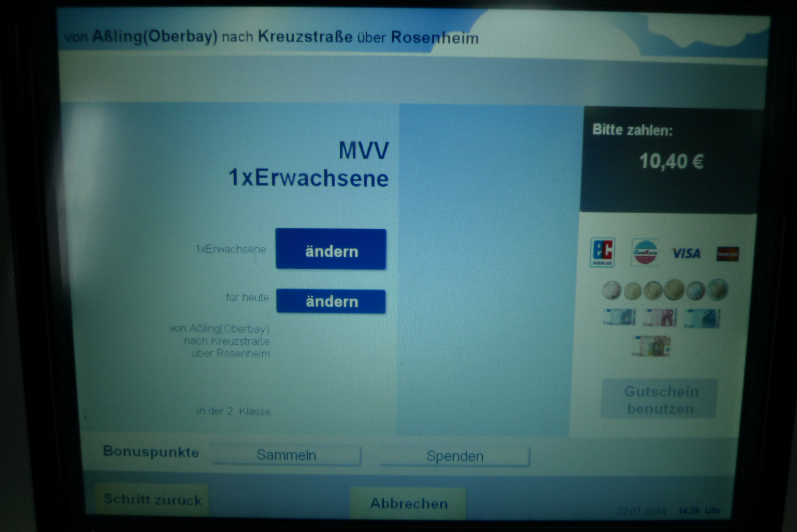Click the header route text to Kreuzstraße
Viewport: 797px width, 532px height.
[x=271, y=37]
